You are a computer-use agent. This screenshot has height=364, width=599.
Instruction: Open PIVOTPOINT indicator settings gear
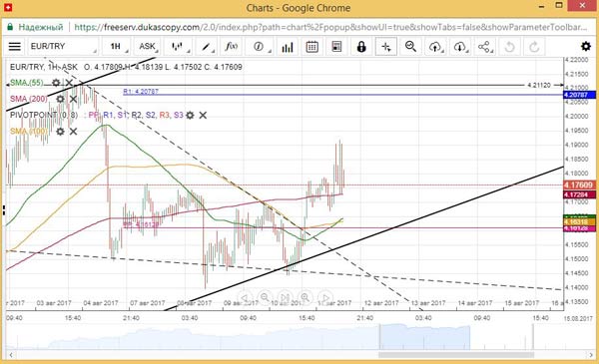point(190,115)
